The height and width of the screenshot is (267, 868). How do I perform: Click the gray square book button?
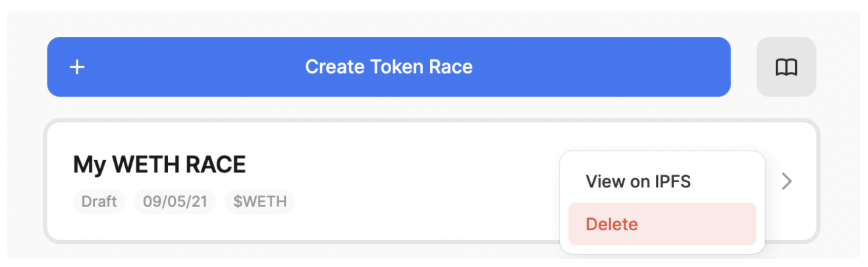(x=786, y=67)
